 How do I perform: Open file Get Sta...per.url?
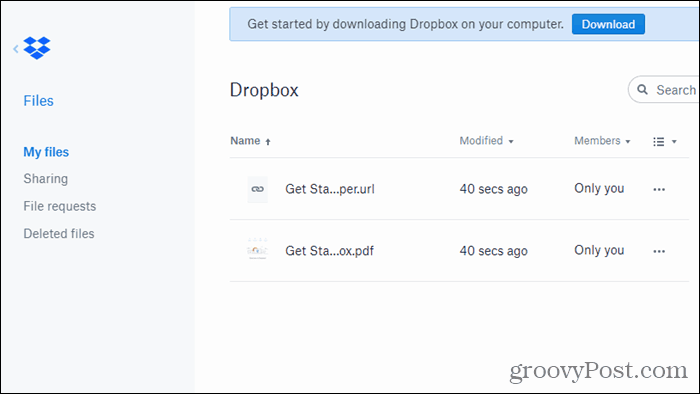tap(329, 189)
